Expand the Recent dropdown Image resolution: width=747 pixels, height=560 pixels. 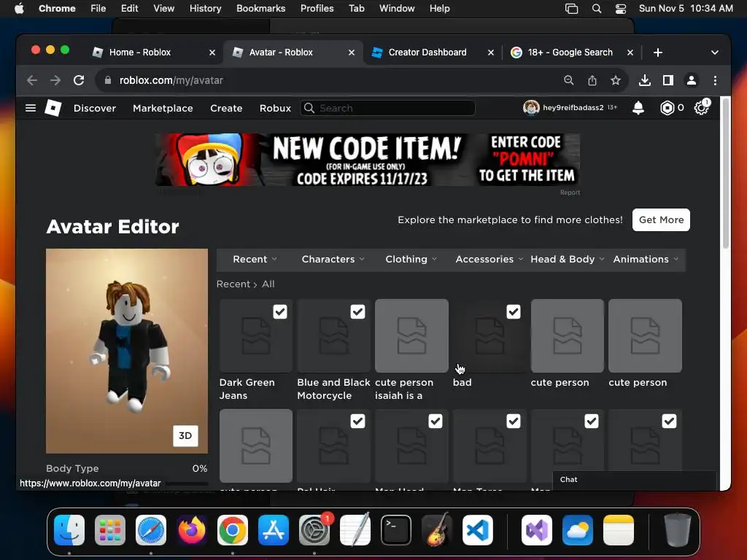(255, 259)
